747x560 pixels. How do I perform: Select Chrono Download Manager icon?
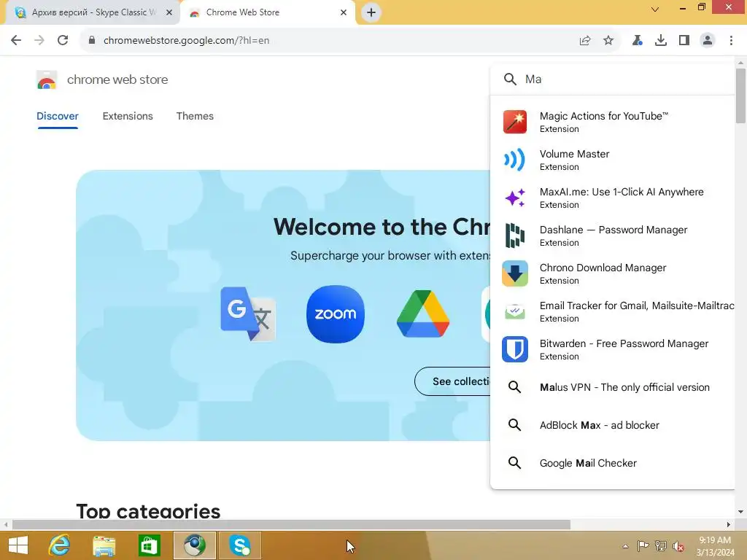pos(514,273)
